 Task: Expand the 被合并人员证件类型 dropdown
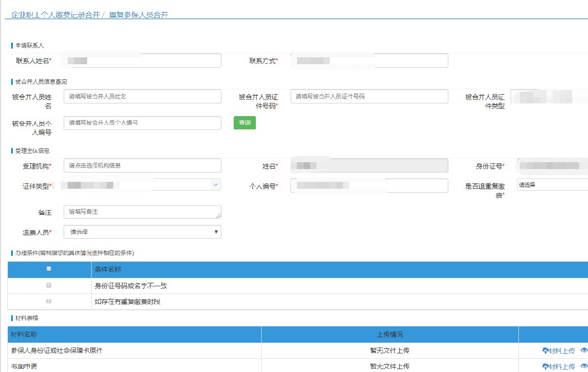549,97
